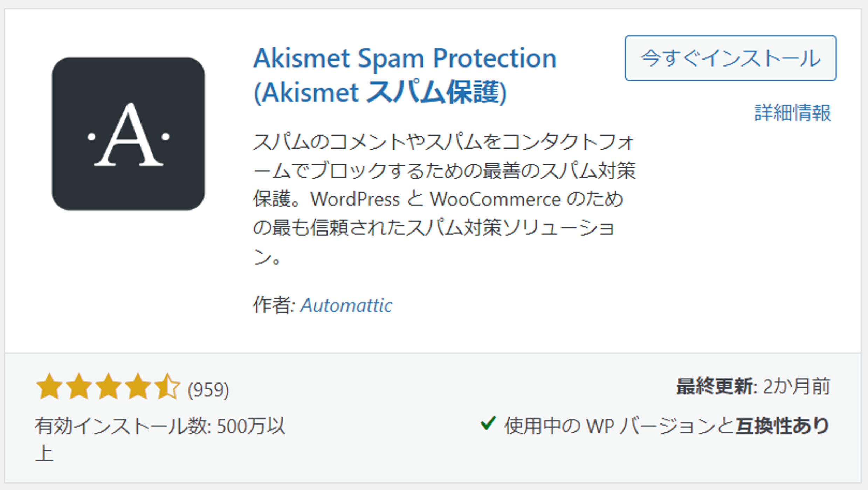Click the 使用中の WP バージョンと text
The height and width of the screenshot is (490, 868).
(619, 426)
